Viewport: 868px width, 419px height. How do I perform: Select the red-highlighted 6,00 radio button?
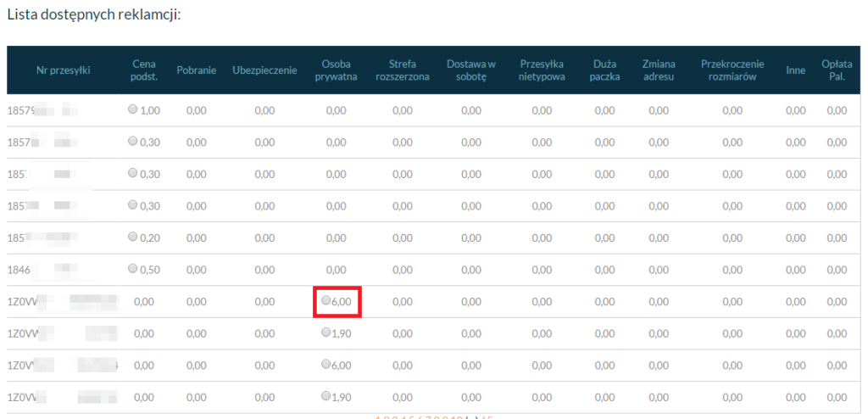tap(326, 300)
